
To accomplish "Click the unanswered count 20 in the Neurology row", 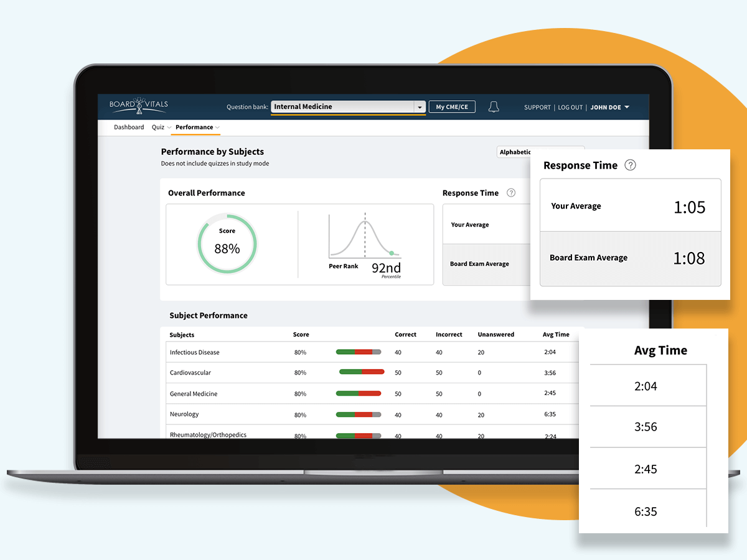I will click(x=481, y=415).
